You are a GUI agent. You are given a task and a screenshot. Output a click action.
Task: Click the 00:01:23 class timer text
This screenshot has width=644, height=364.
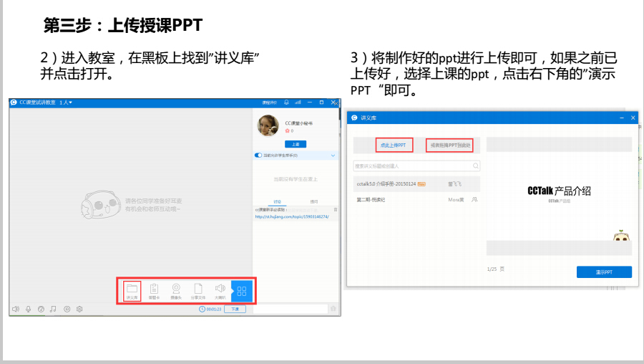[x=213, y=309]
